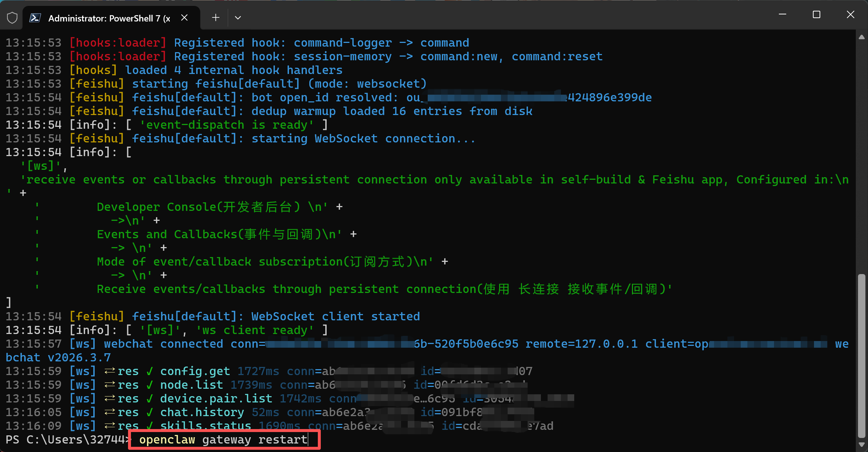Close the terminal window
Viewport: 868px width, 452px height.
[x=850, y=15]
